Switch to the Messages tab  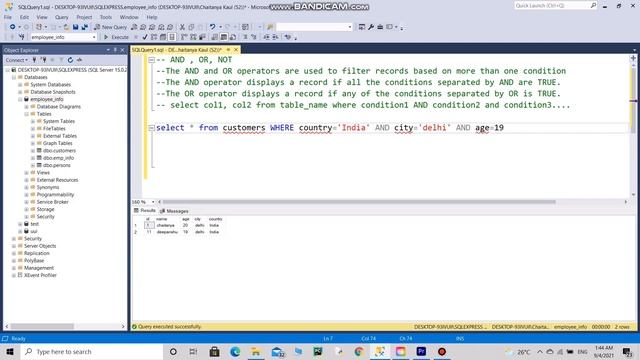point(174,211)
